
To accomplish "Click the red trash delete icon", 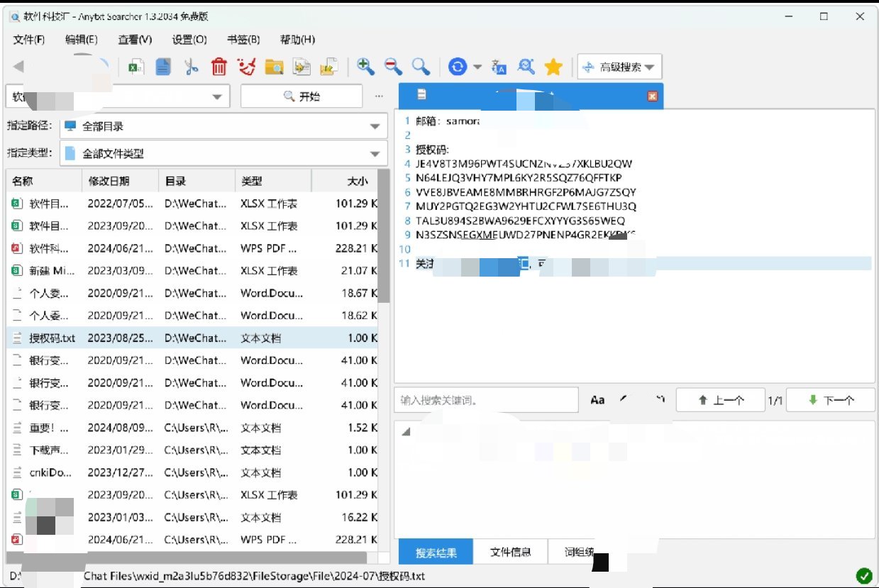I will [219, 67].
